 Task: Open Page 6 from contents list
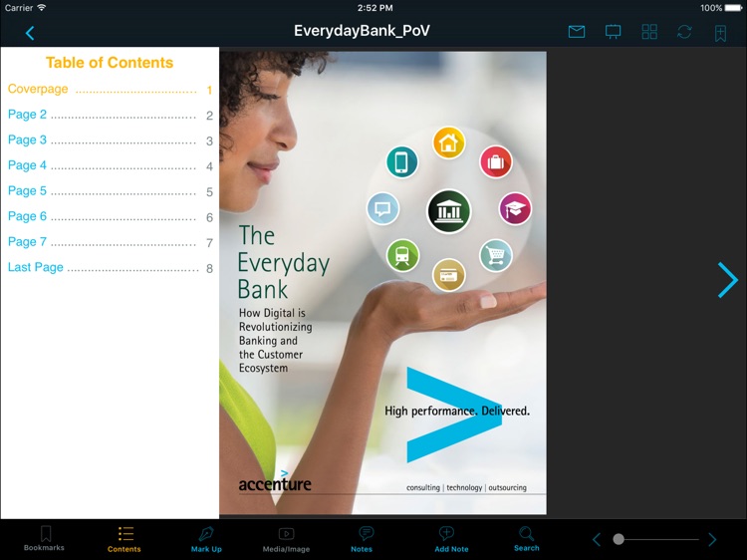(110, 217)
